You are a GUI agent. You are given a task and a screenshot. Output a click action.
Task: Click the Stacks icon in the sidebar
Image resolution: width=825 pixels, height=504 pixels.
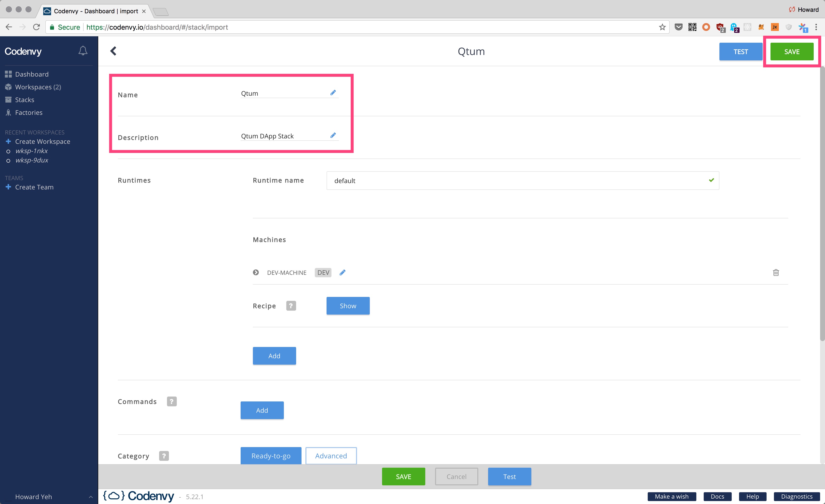pos(8,100)
